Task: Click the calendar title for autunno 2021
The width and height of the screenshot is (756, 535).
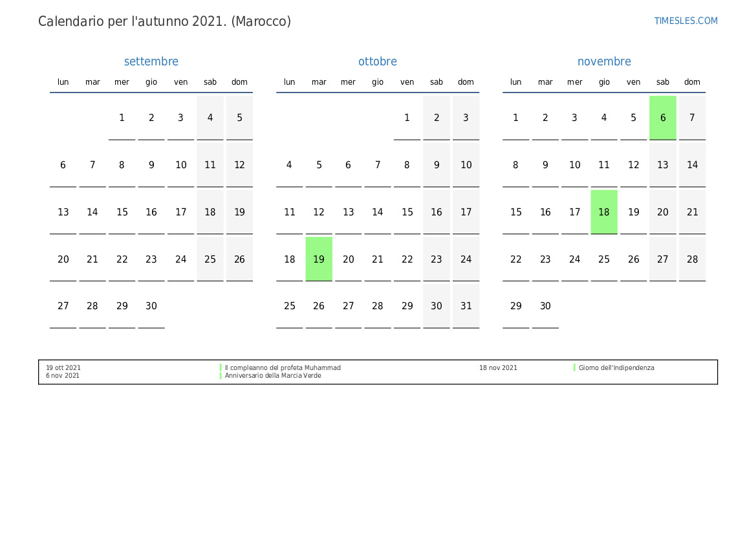Action: [x=164, y=21]
